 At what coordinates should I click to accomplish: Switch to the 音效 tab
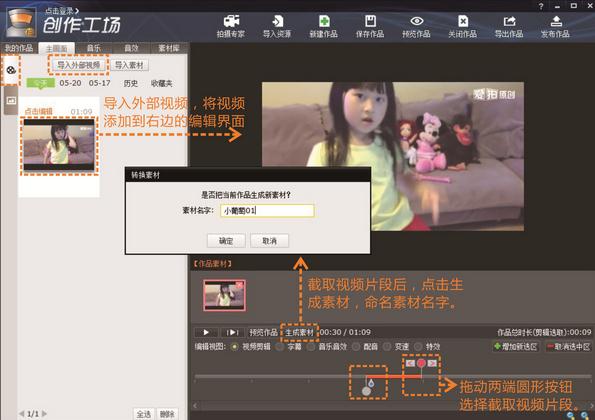pyautogui.click(x=131, y=48)
